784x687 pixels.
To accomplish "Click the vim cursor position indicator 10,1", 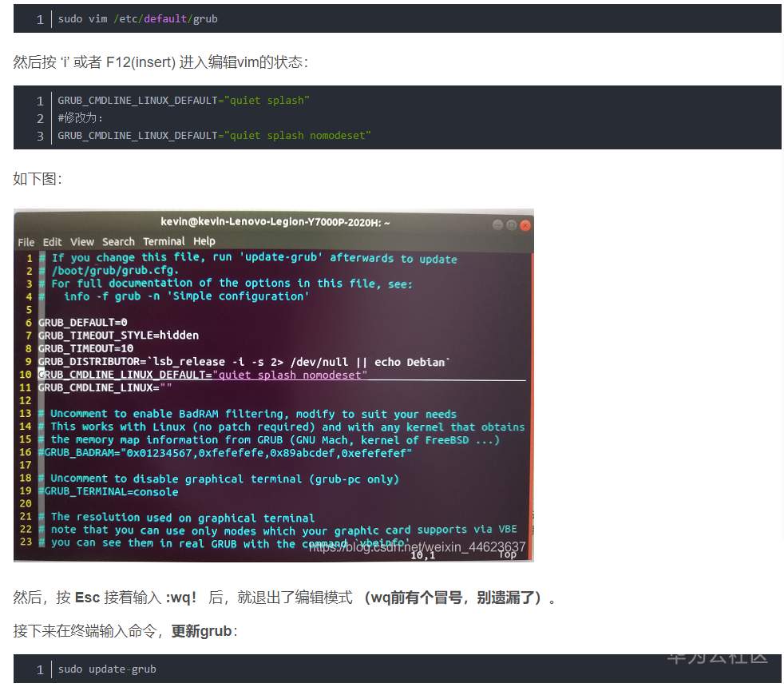I will pyautogui.click(x=422, y=555).
